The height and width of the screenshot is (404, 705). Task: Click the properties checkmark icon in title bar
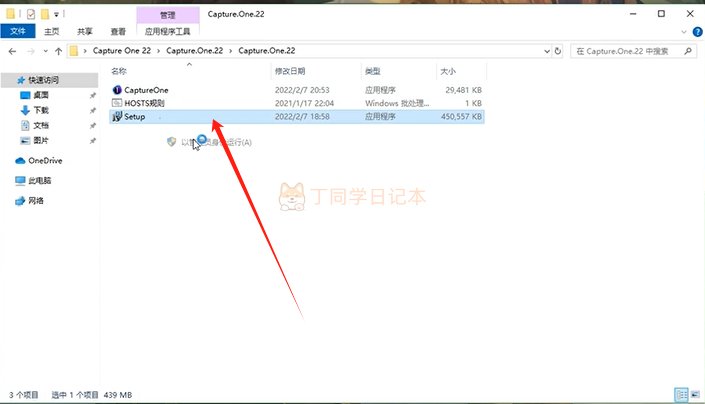31,14
